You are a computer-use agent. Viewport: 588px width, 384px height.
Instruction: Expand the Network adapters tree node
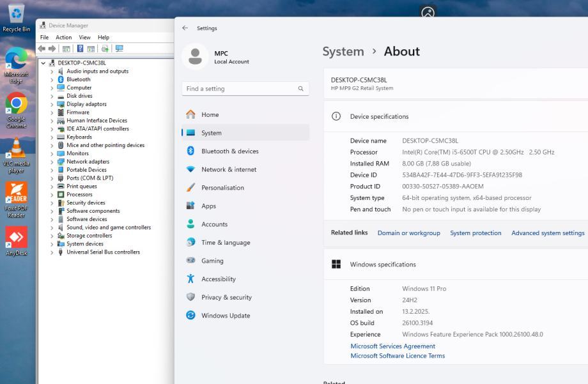click(52, 162)
